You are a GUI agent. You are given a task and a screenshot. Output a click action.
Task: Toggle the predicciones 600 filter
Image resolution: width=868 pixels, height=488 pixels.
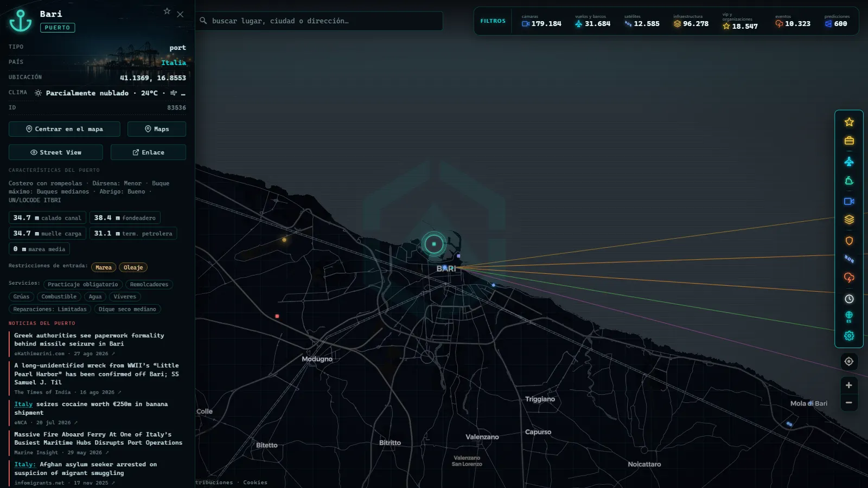pos(836,21)
